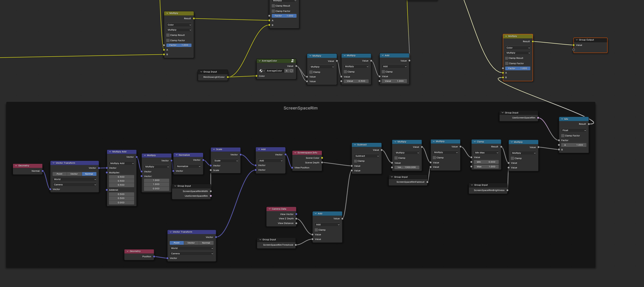Open the node tree browse icon in AverageColor
Viewport: 644px width, 287px height.
[261, 71]
